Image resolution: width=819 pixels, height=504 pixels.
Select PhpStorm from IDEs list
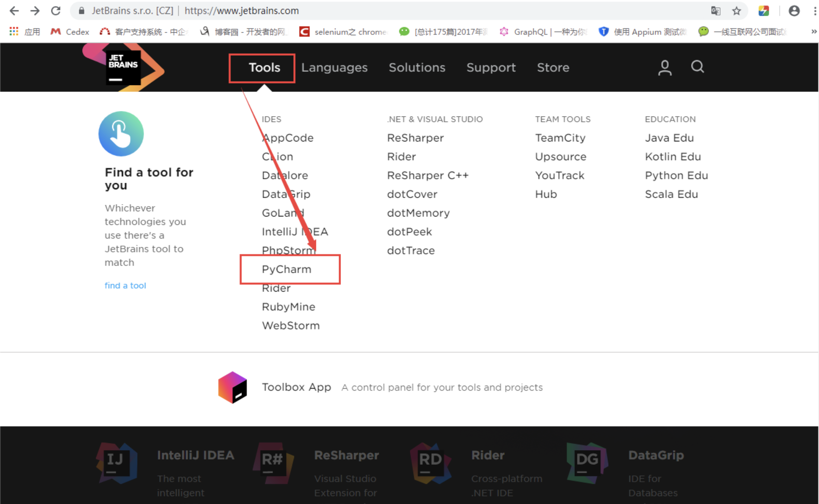[x=289, y=251]
